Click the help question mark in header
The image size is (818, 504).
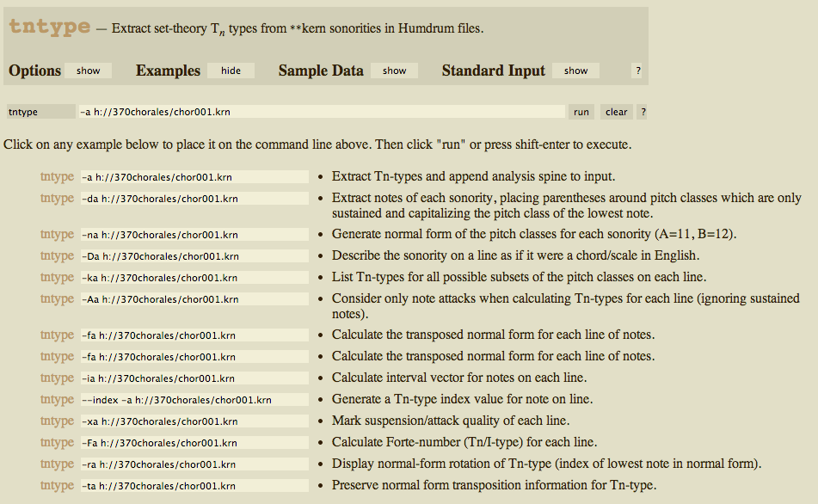pos(637,71)
